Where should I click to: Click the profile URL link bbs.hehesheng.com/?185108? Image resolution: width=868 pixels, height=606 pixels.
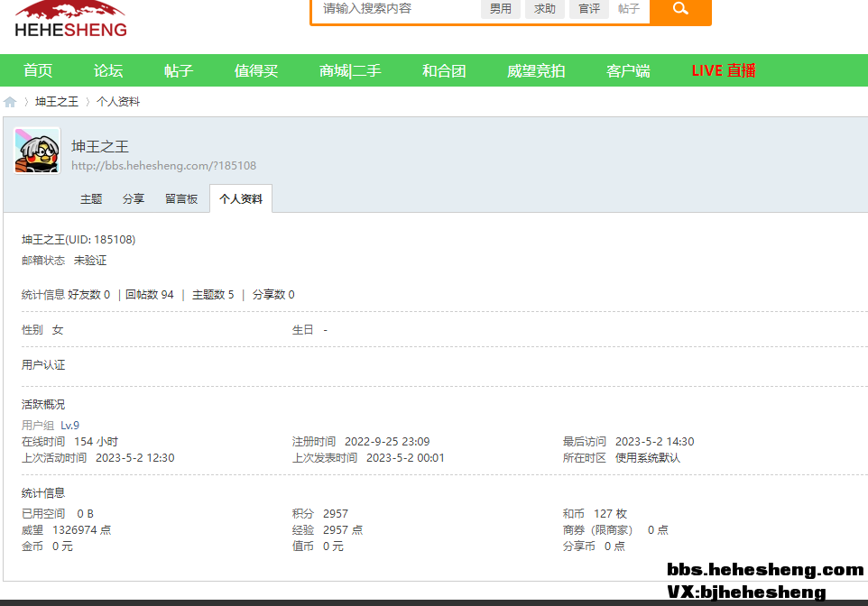(163, 166)
